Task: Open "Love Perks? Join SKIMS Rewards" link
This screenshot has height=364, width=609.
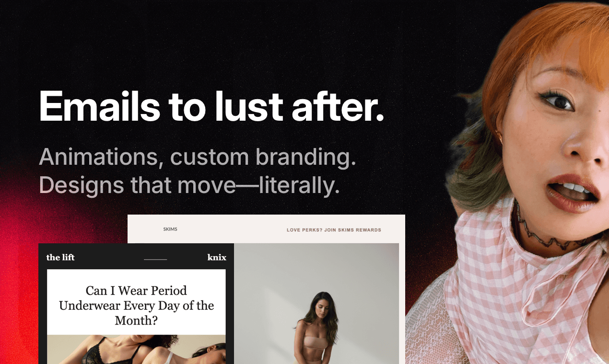Action: (334, 230)
